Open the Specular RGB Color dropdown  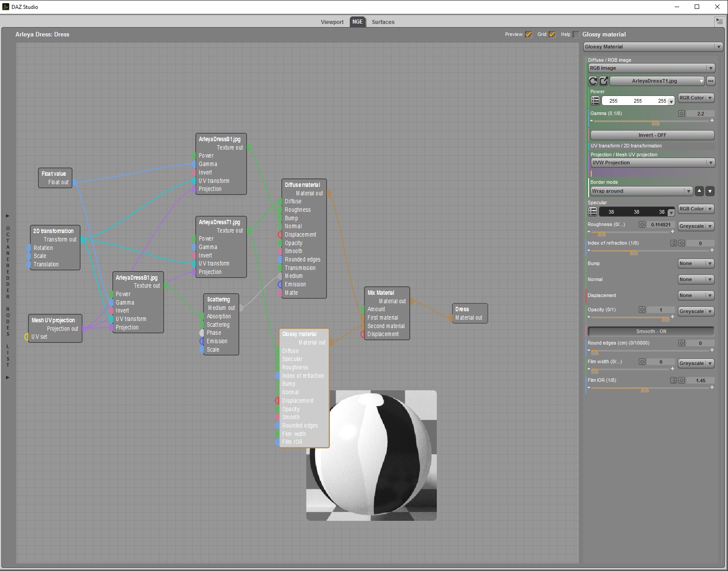tap(696, 209)
